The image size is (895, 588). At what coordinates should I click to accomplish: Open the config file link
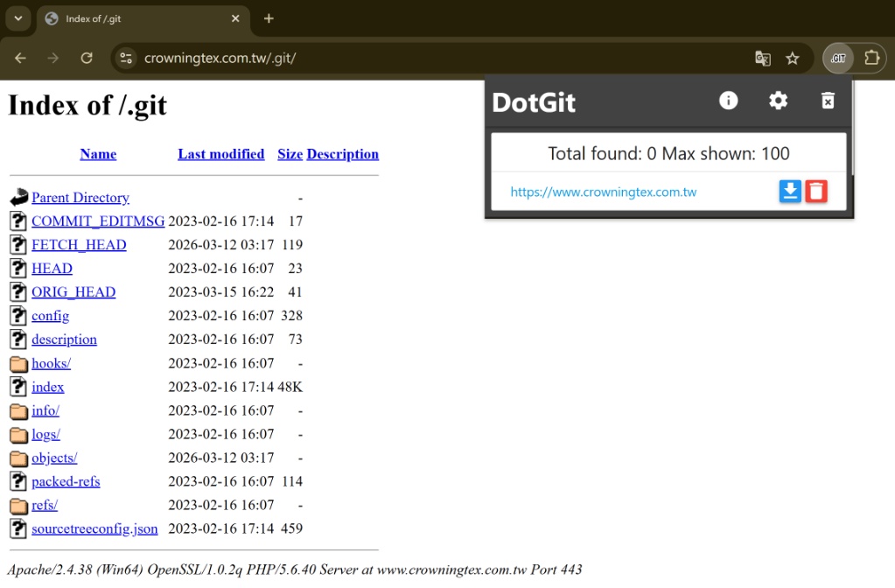click(x=50, y=316)
